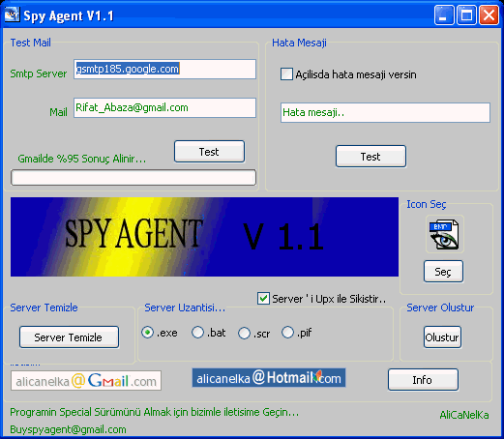
Task: Click the AliCaNelKa author label
Action: (x=464, y=415)
